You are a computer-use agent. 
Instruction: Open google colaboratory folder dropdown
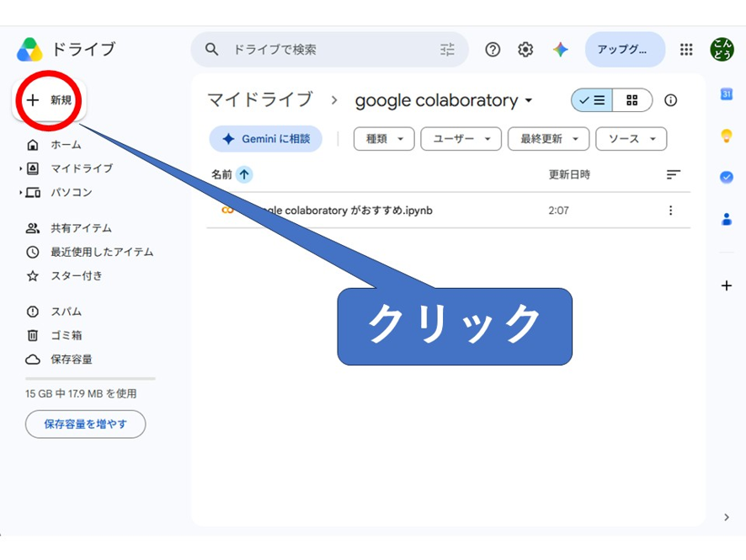click(x=528, y=101)
